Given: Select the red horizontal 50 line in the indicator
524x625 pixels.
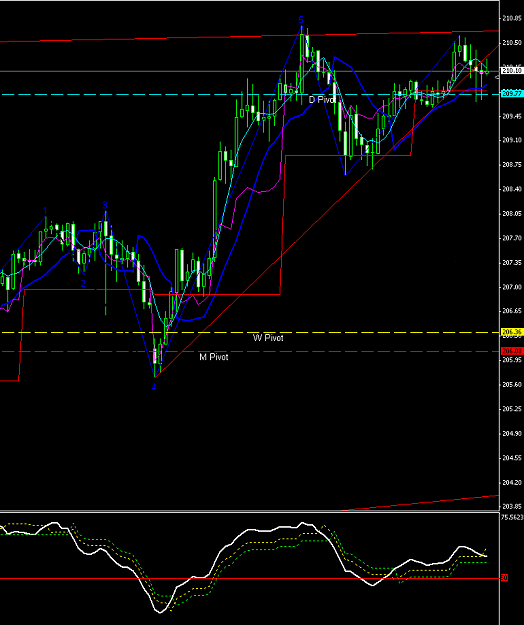Looking at the screenshot, I should pos(249,578).
